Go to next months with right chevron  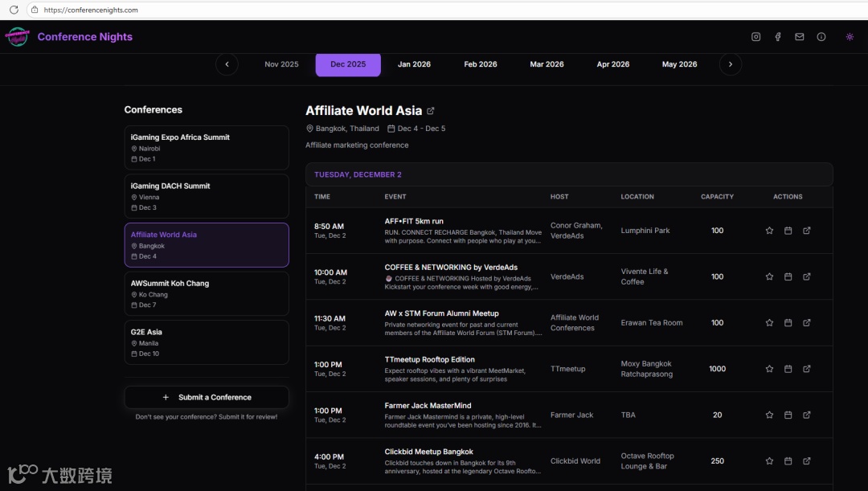(x=730, y=64)
